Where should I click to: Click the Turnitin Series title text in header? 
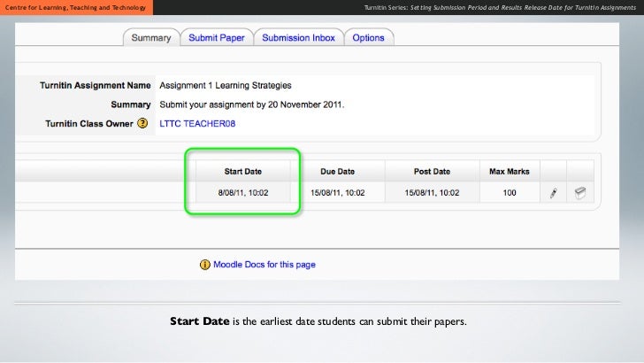(500, 7)
